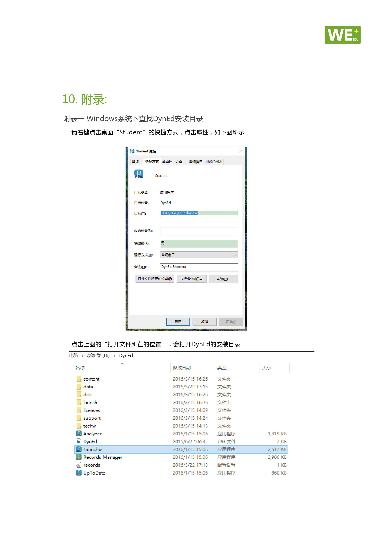Switch to the 兼容性 tab
This screenshot has width=392, height=550.
click(167, 162)
